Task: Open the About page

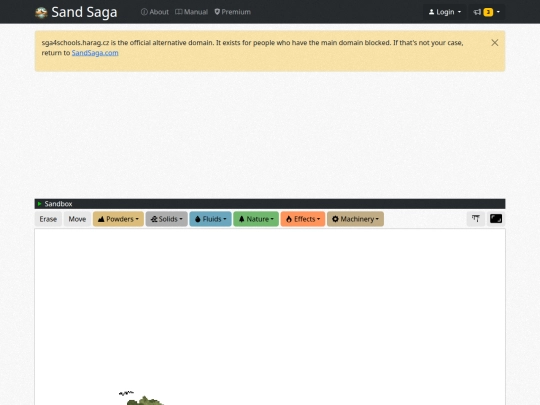Action: (x=155, y=12)
